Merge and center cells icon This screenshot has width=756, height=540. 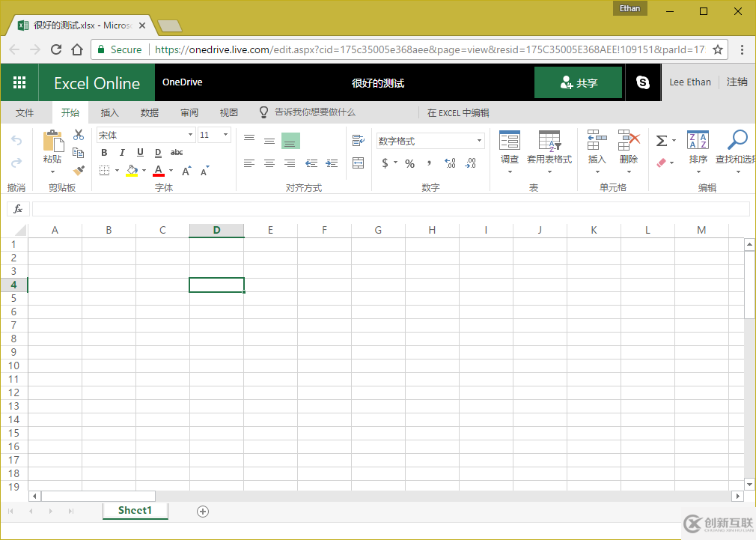[x=359, y=163]
